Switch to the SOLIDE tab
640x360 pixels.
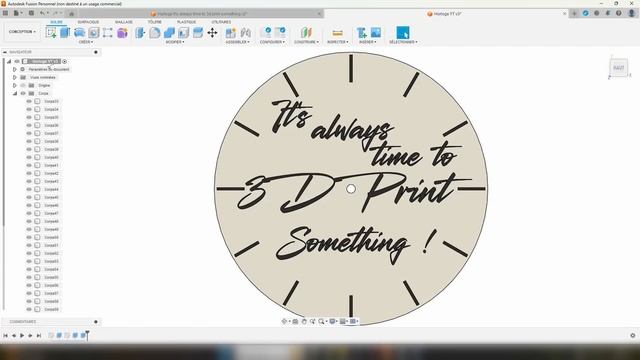point(56,22)
